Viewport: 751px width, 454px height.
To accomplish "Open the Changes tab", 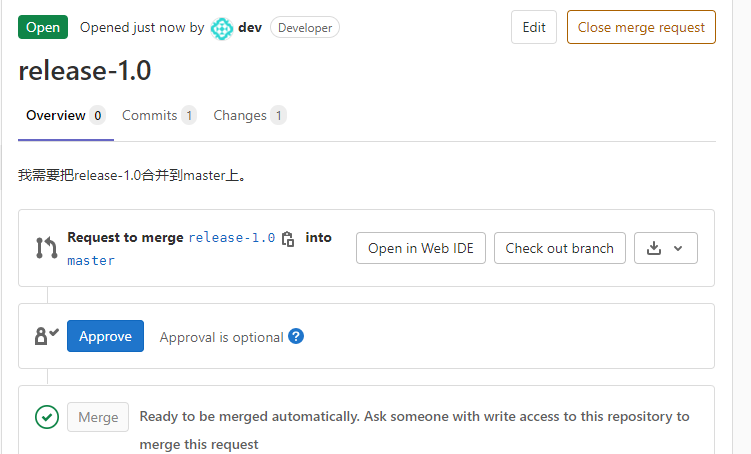I will 240,115.
